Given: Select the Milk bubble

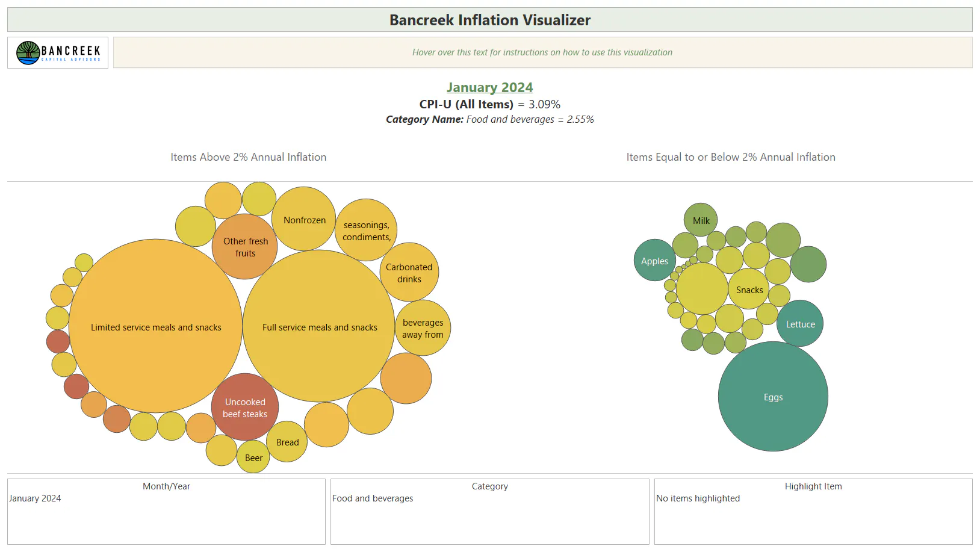Looking at the screenshot, I should tap(701, 220).
